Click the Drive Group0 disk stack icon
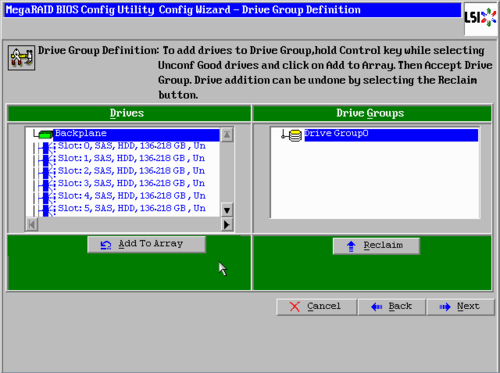This screenshot has height=373, width=500. point(295,135)
